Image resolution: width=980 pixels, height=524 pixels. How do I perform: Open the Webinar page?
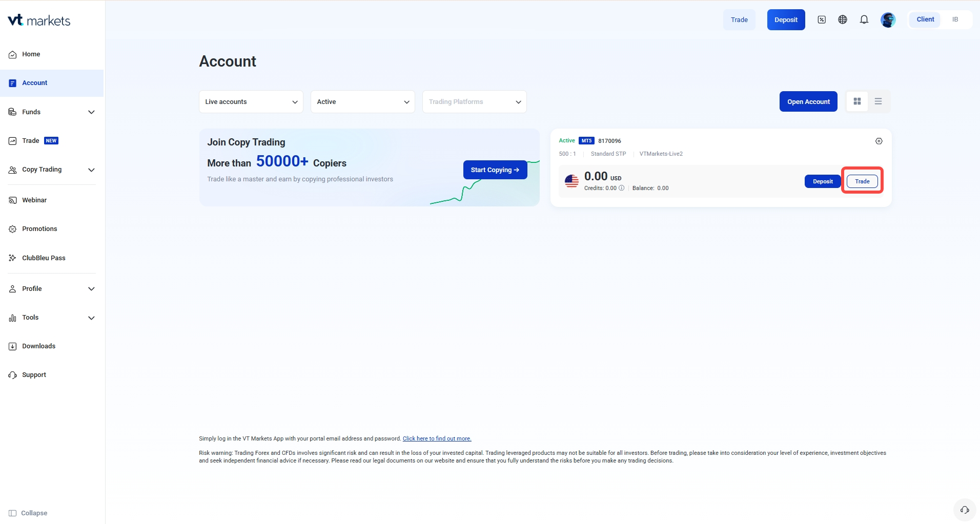coord(52,200)
